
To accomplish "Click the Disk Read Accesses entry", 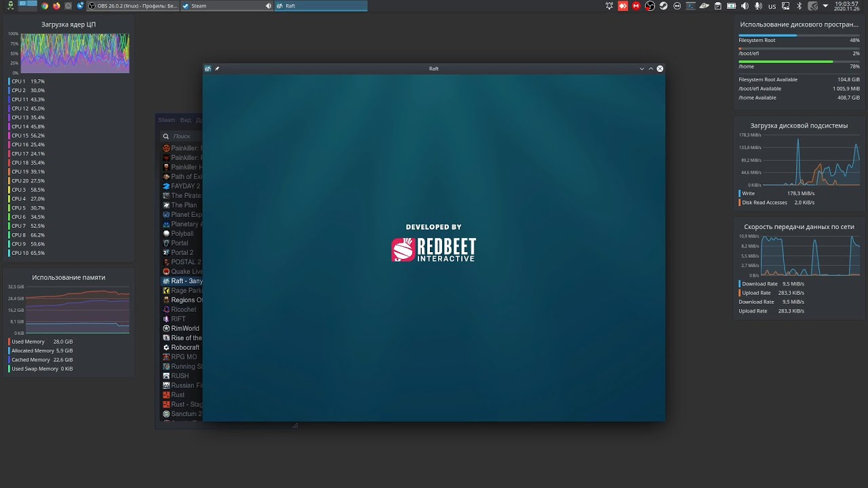I will 777,202.
